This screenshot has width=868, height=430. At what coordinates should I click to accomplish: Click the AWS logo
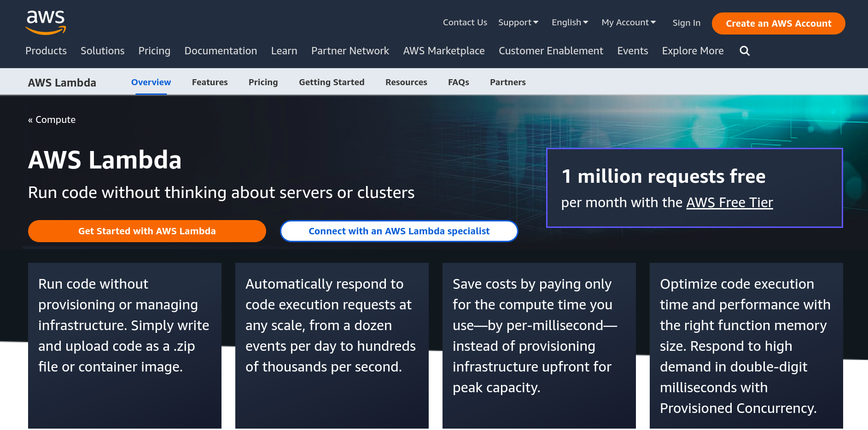pos(46,23)
